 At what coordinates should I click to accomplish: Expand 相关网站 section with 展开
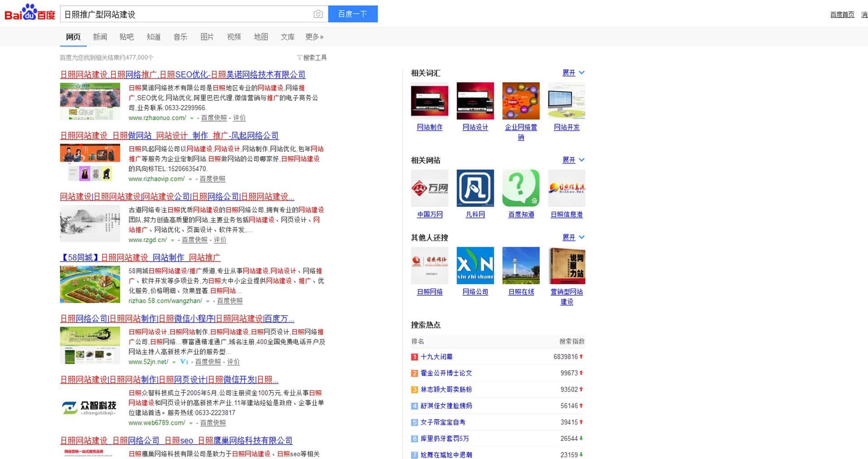click(573, 160)
